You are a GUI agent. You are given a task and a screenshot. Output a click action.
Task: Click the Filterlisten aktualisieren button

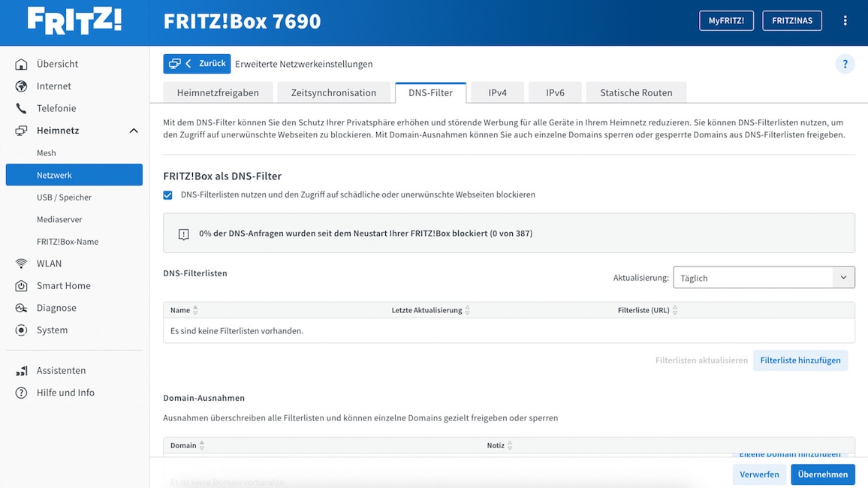pos(701,360)
